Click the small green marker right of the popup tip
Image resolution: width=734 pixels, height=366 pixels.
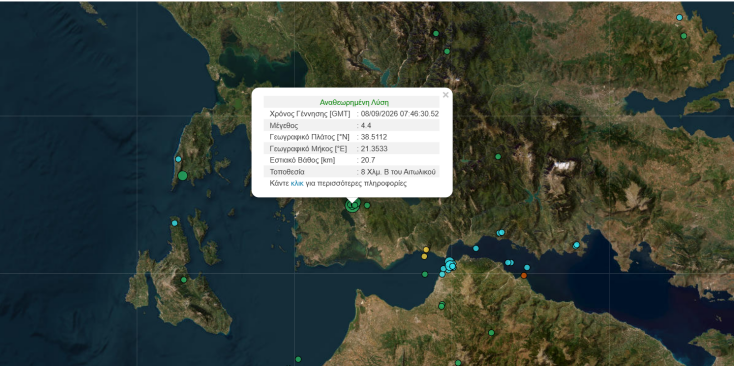point(367,205)
